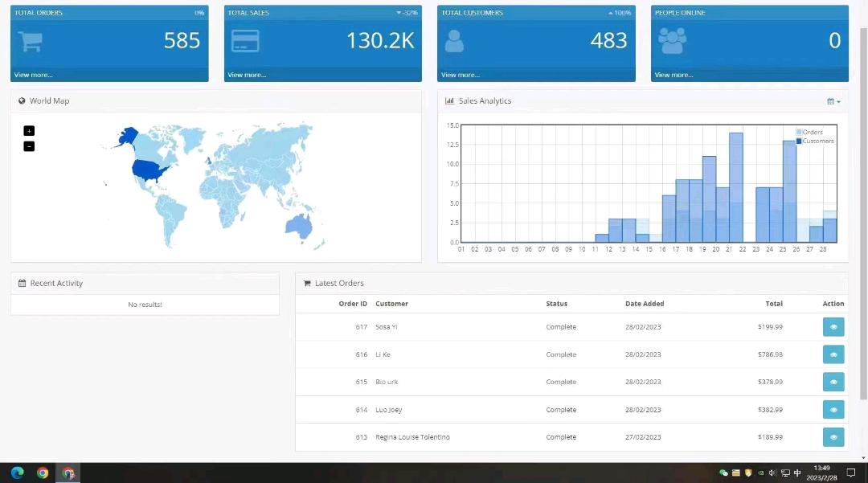Click the Orders legend swatch in chart
The height and width of the screenshot is (483, 868).
click(799, 132)
